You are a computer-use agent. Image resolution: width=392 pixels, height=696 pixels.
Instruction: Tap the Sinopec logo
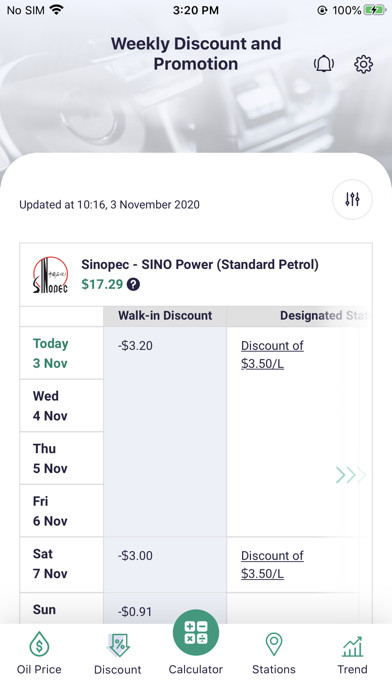click(51, 275)
